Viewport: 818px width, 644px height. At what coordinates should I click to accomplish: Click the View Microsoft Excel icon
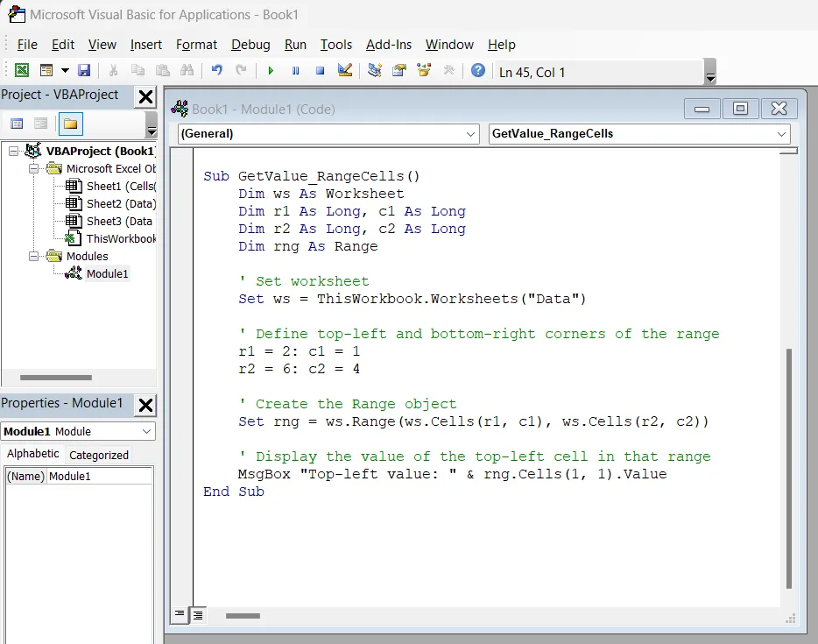(x=21, y=70)
